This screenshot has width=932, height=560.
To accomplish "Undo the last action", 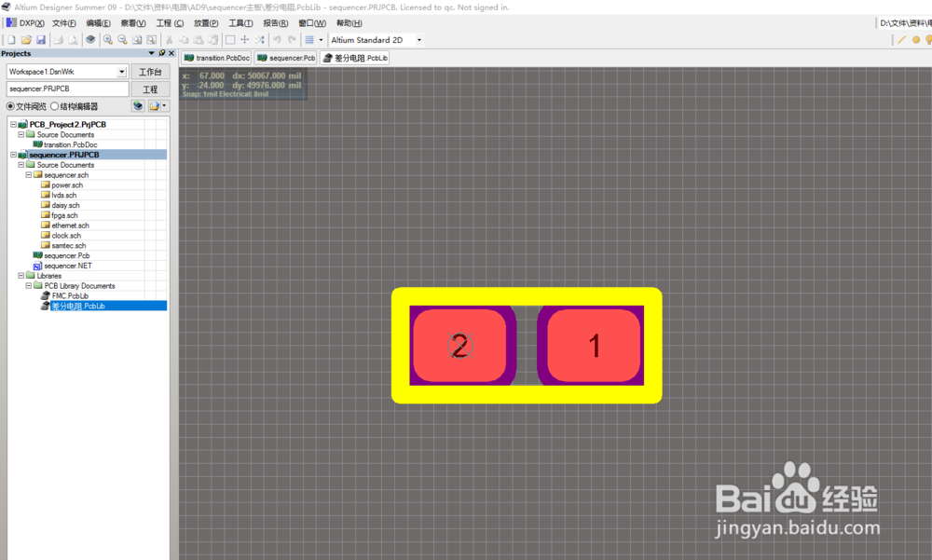I will click(277, 40).
